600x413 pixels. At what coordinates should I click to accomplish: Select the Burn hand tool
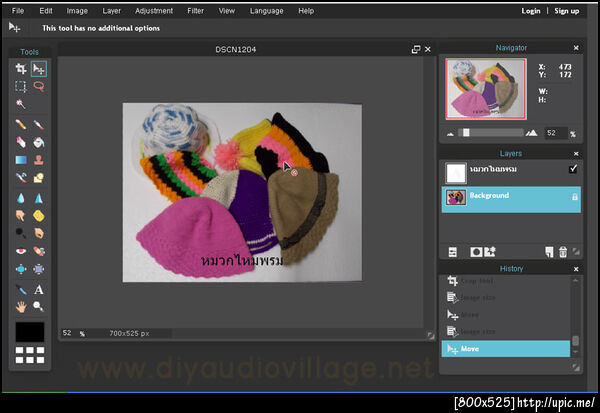pos(39,233)
